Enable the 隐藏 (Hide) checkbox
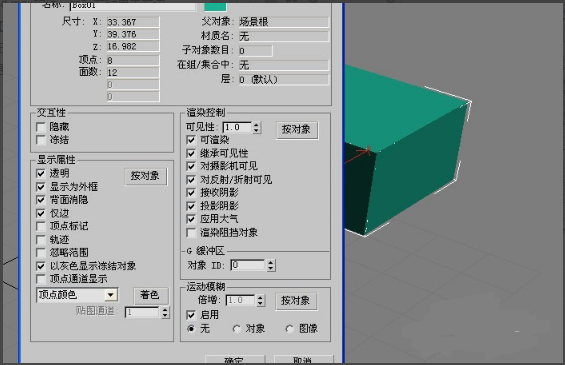Image resolution: width=565 pixels, height=365 pixels. 41,127
